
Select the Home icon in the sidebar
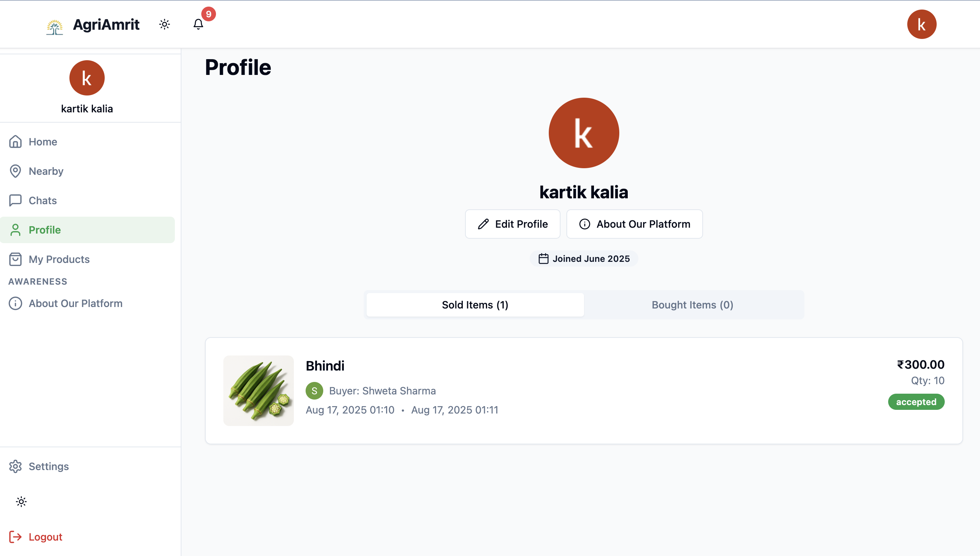(15, 142)
